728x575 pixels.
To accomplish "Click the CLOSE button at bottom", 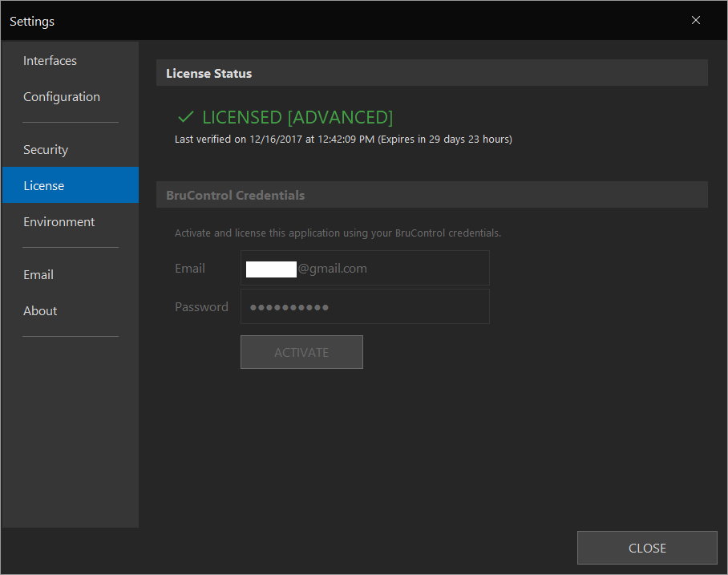I will [647, 548].
